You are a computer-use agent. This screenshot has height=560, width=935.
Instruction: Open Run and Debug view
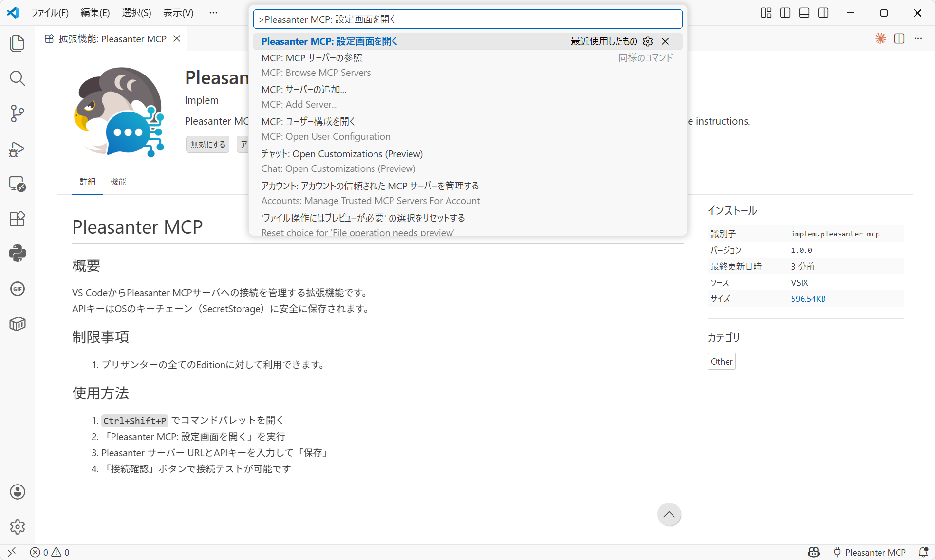point(18,149)
